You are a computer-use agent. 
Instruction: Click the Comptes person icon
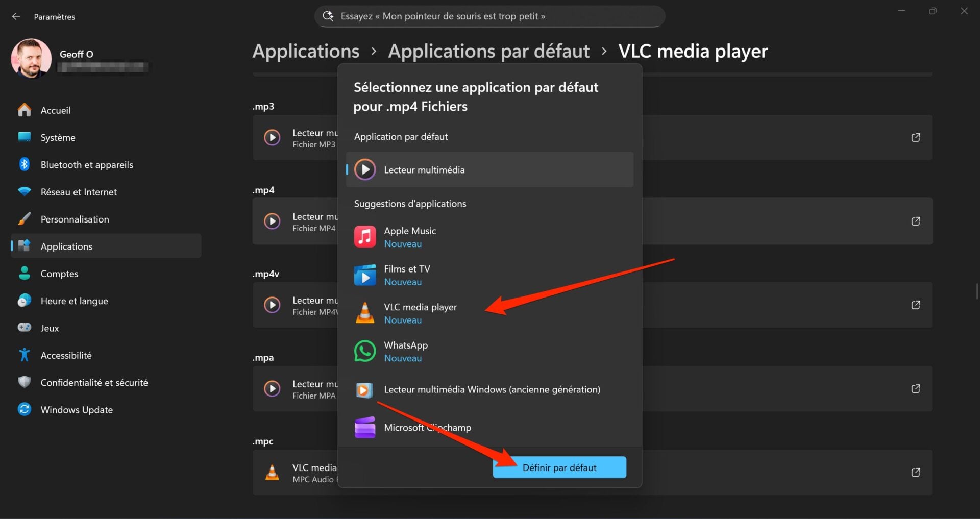[24, 273]
